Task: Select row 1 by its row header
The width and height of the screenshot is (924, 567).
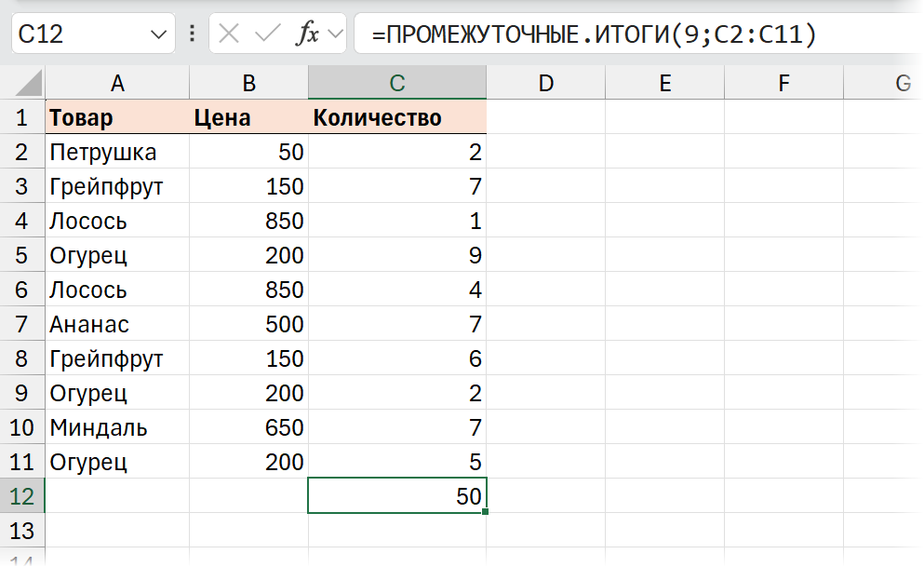Action: [22, 118]
